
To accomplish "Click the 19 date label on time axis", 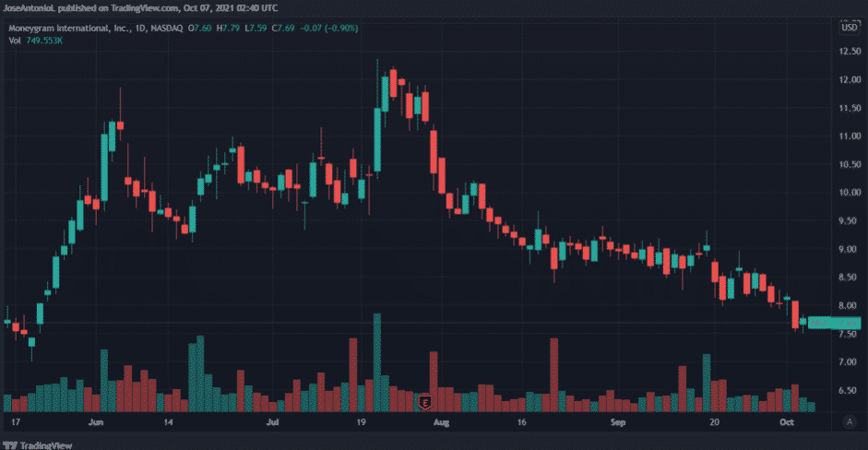I will (x=361, y=422).
